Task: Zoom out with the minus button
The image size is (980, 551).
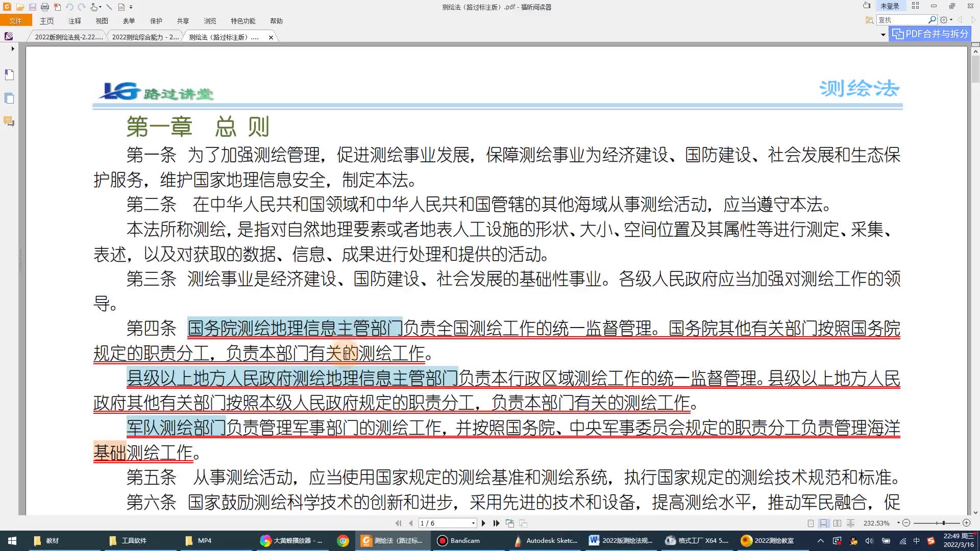Action: pos(906,523)
